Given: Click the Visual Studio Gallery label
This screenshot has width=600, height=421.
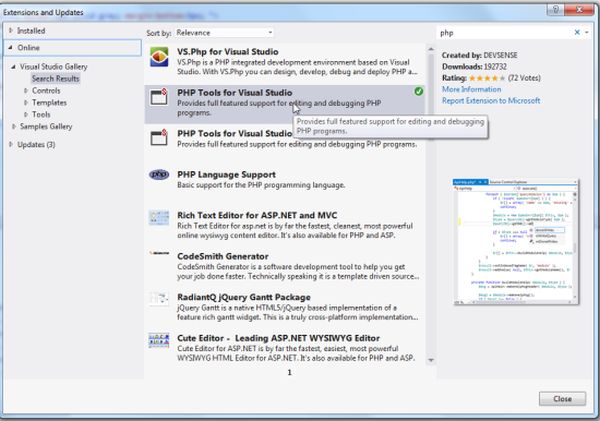Looking at the screenshot, I should (54, 67).
